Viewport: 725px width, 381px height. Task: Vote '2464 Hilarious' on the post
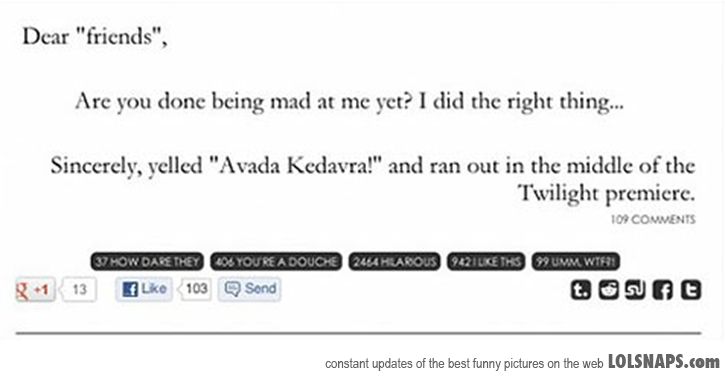pyautogui.click(x=394, y=262)
